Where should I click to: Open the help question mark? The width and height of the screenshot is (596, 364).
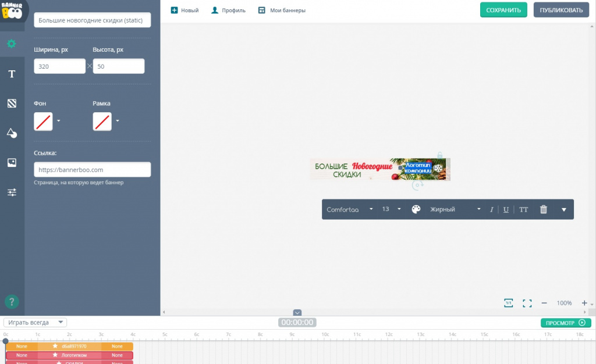(x=12, y=302)
